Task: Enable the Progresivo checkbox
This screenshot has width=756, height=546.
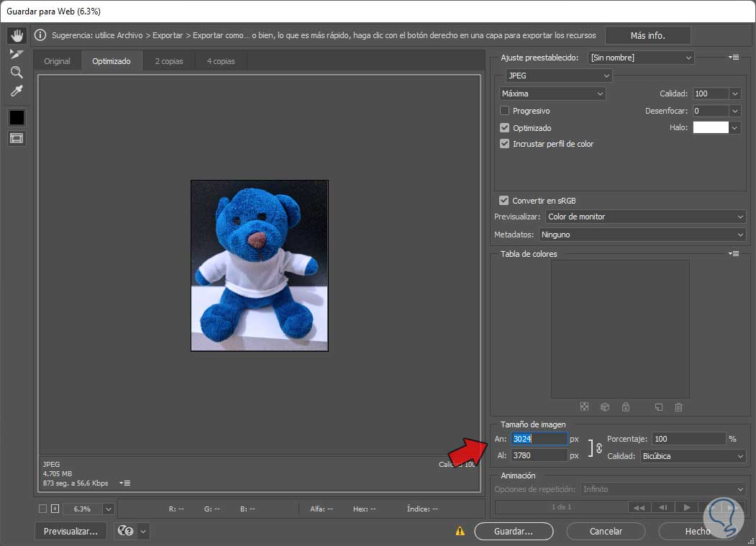Action: pyautogui.click(x=505, y=111)
